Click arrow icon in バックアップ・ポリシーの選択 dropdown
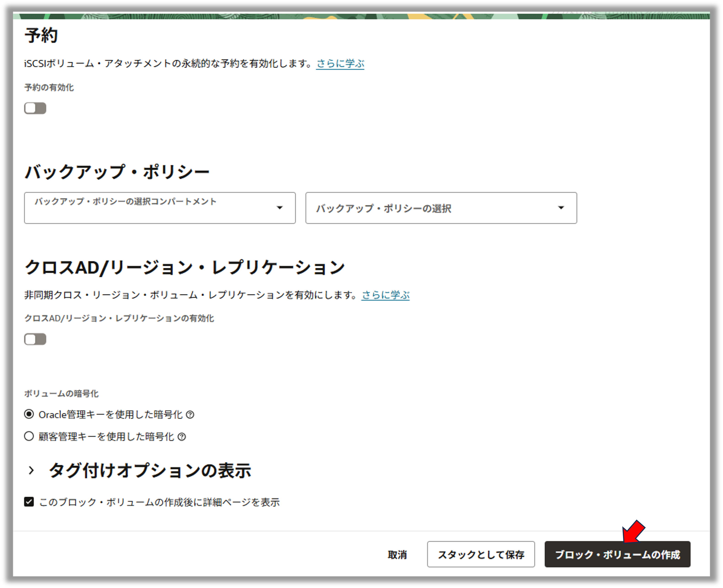Image resolution: width=723 pixels, height=588 pixels. click(x=561, y=208)
